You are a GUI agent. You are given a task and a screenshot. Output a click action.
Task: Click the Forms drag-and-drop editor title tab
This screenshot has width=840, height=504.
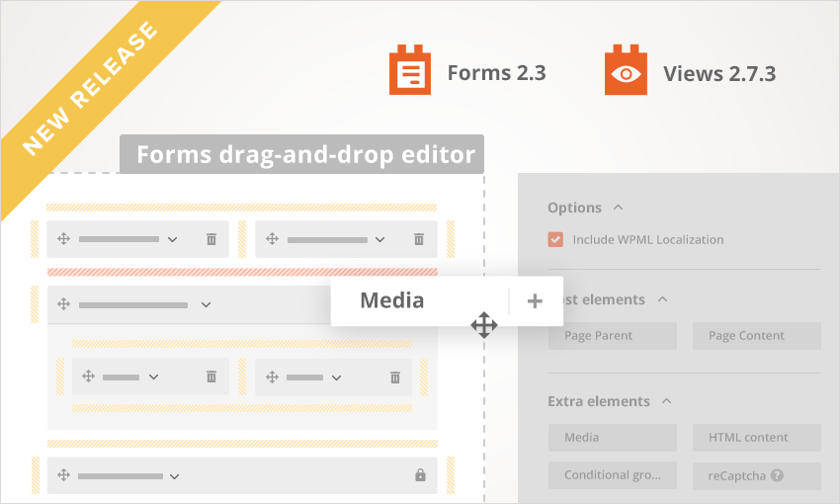point(301,154)
